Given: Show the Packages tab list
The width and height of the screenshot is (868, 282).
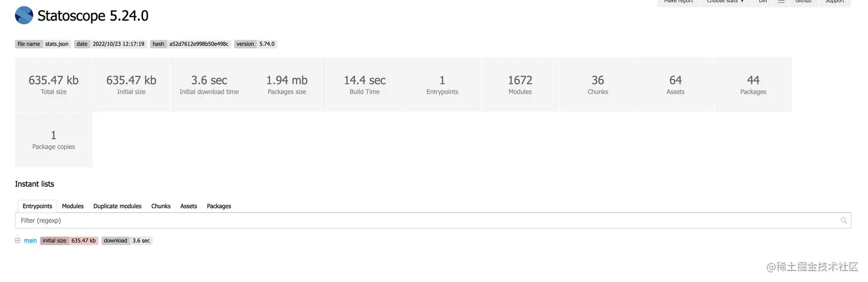Looking at the screenshot, I should click(x=219, y=206).
